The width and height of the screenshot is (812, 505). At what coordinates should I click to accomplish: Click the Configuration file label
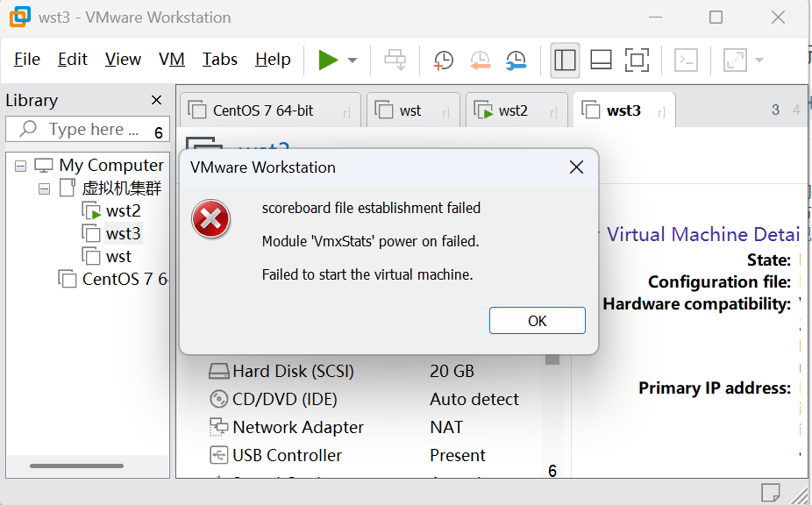tap(719, 281)
